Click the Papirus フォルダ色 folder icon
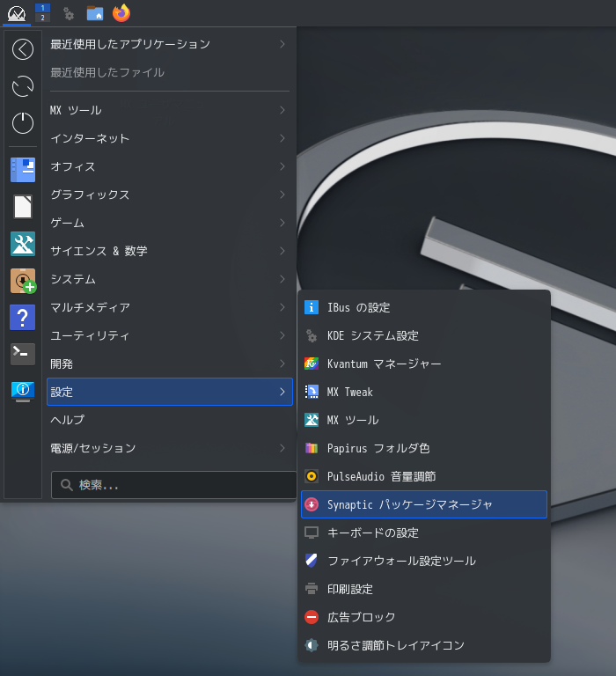 tap(312, 448)
